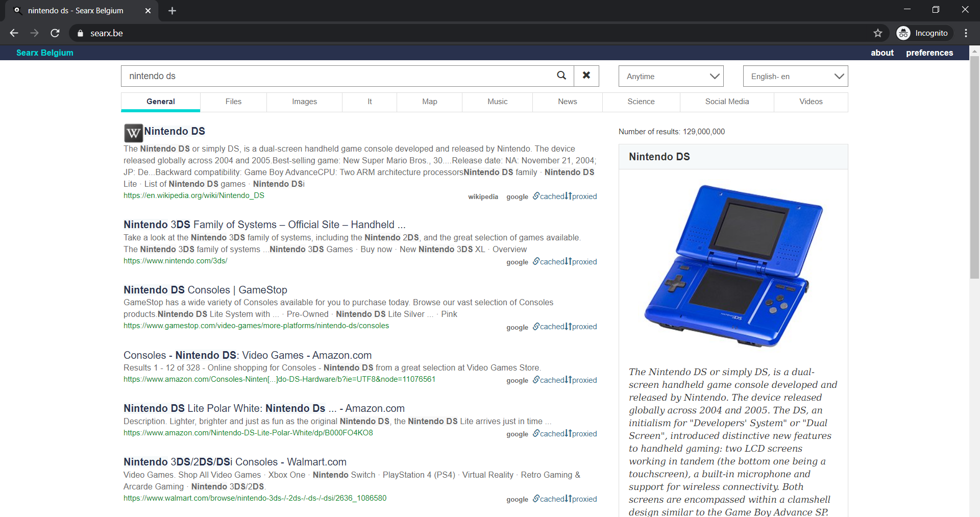Switch to the Images tab
The width and height of the screenshot is (980, 517).
pyautogui.click(x=304, y=102)
